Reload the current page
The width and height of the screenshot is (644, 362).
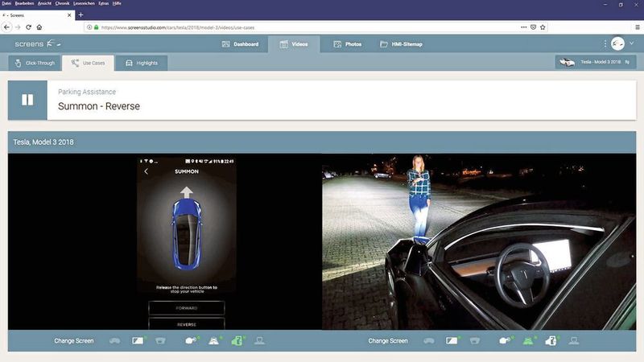click(28, 27)
